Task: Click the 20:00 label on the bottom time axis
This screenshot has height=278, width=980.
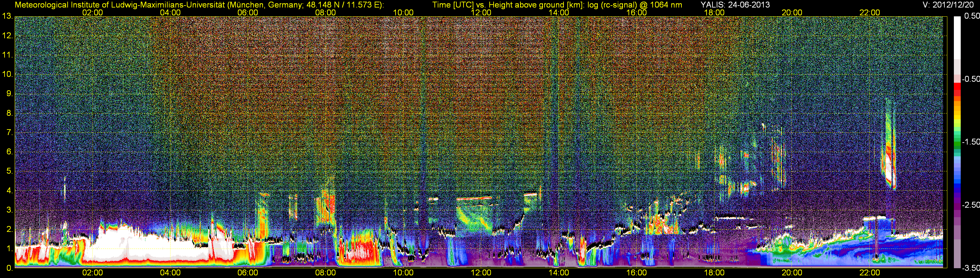Action: (792, 273)
